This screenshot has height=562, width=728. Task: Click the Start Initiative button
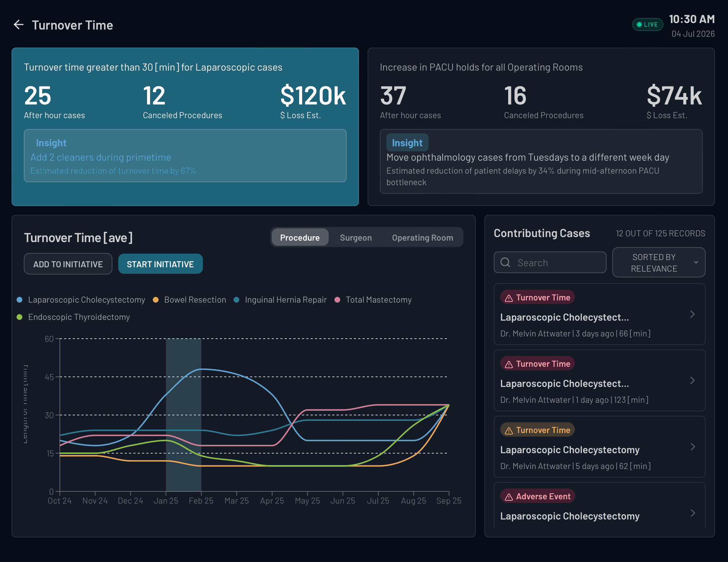[160, 264]
